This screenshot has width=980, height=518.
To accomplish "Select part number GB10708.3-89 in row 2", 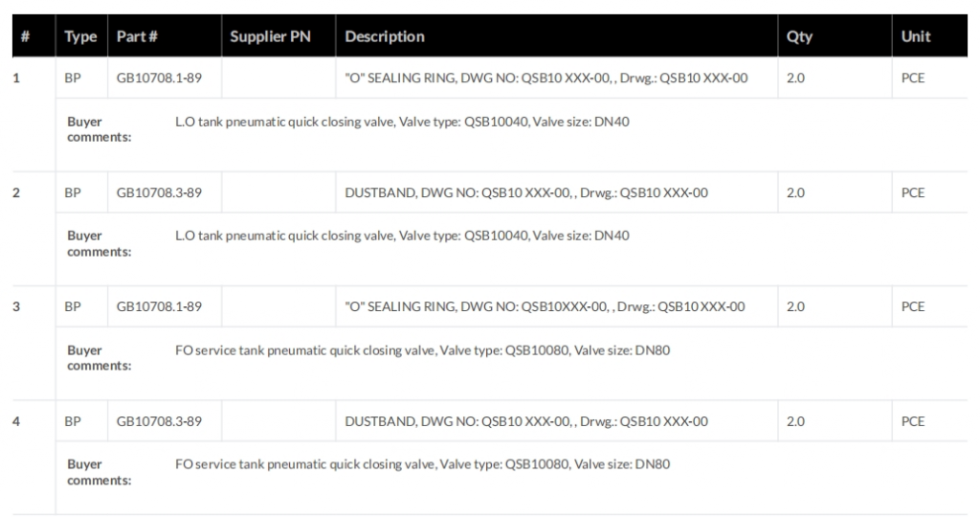I will pos(159,192).
